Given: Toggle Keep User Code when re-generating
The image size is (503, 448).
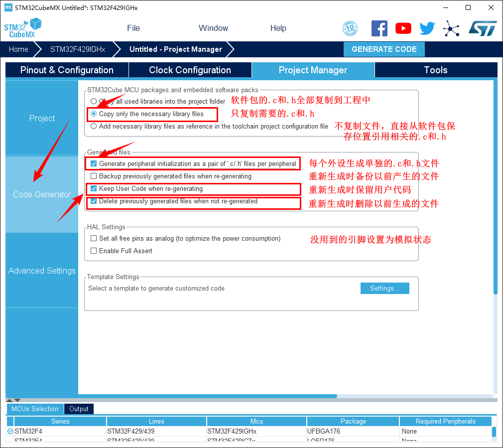Looking at the screenshot, I should point(94,189).
